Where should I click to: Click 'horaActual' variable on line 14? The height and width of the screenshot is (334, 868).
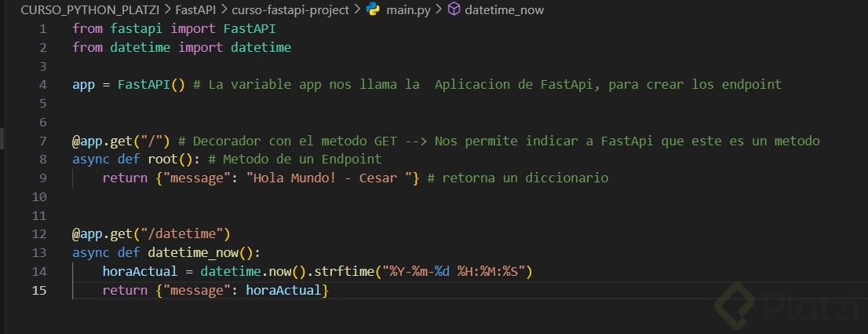(140, 271)
